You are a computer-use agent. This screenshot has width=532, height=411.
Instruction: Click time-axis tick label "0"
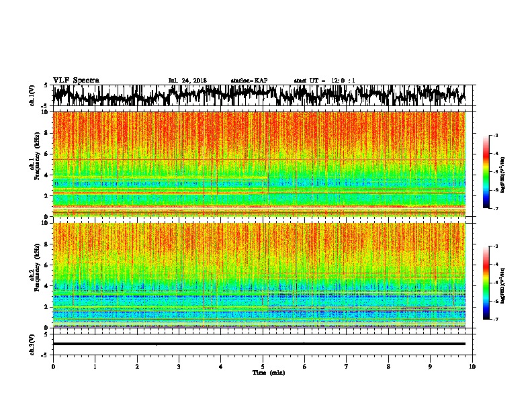point(53,367)
